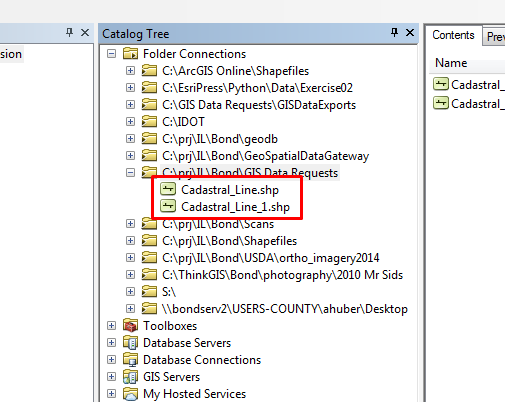Click second Cadastral shapefile icon in Contents list
The width and height of the screenshot is (505, 402).
(441, 103)
